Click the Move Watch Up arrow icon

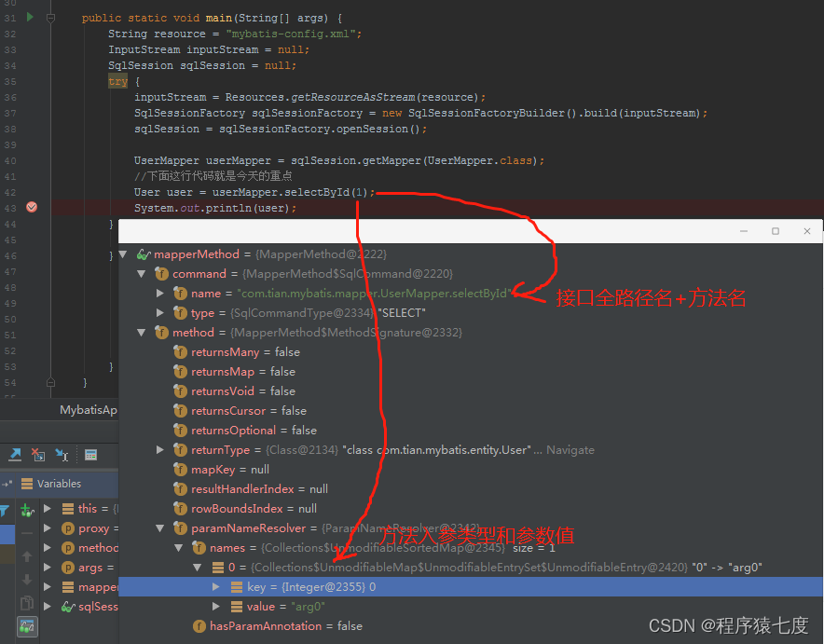pos(26,555)
